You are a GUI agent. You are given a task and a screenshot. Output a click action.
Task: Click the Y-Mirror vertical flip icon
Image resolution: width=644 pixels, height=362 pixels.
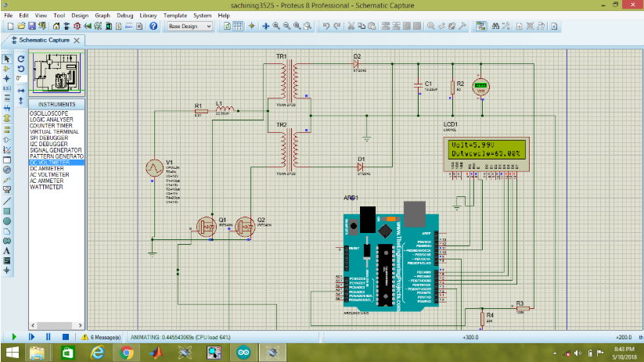[21, 101]
